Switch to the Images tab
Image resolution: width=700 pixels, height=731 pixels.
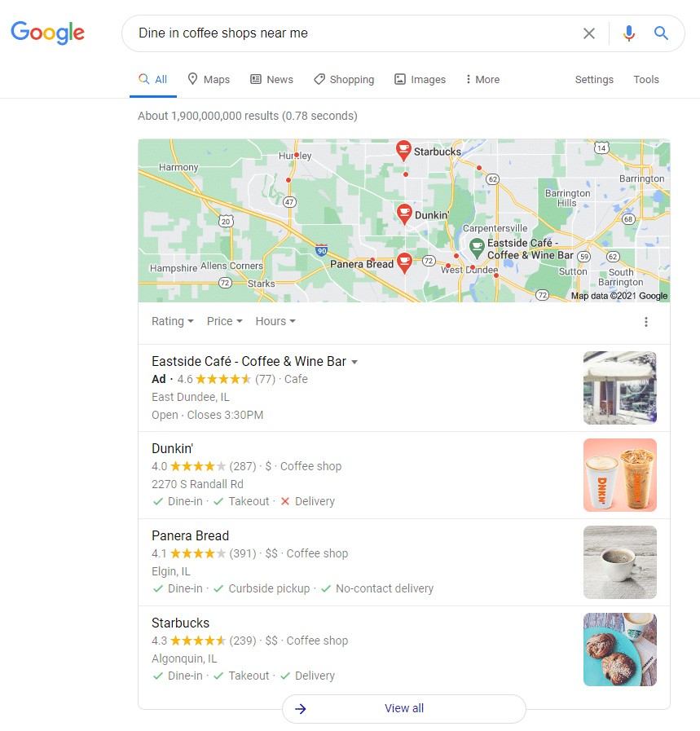click(x=420, y=79)
